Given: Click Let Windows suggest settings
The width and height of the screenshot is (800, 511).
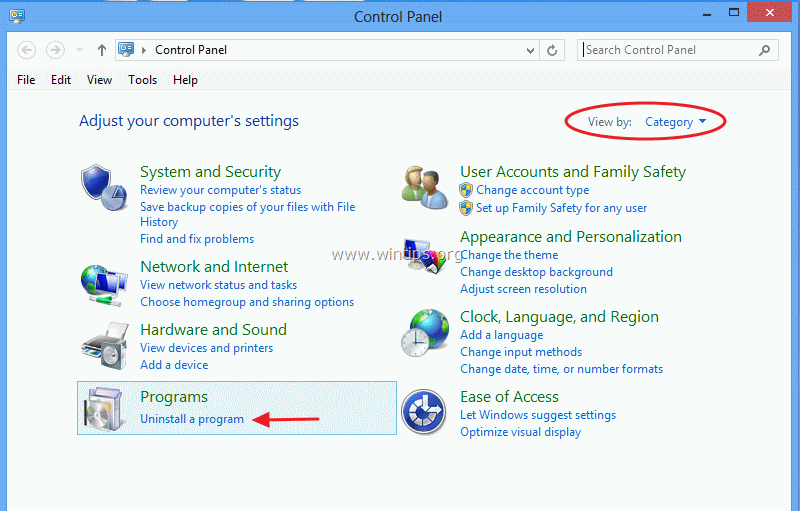Looking at the screenshot, I should (538, 416).
